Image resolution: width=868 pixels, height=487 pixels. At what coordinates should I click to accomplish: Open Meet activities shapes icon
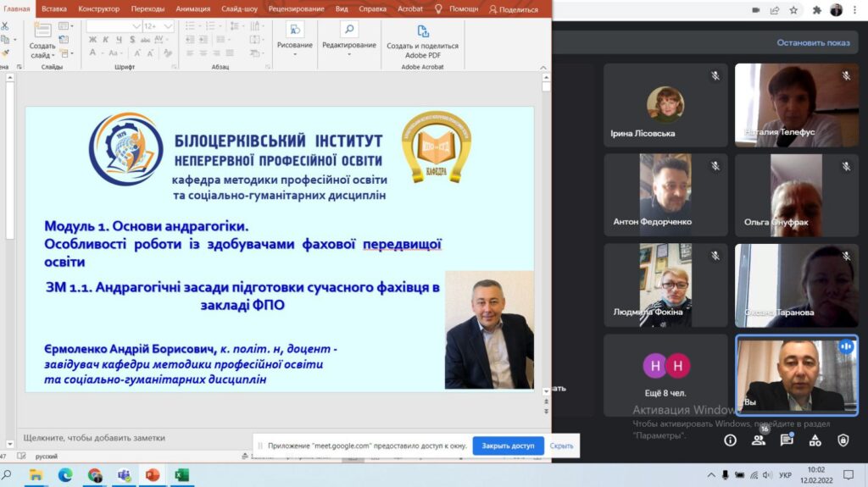point(815,440)
